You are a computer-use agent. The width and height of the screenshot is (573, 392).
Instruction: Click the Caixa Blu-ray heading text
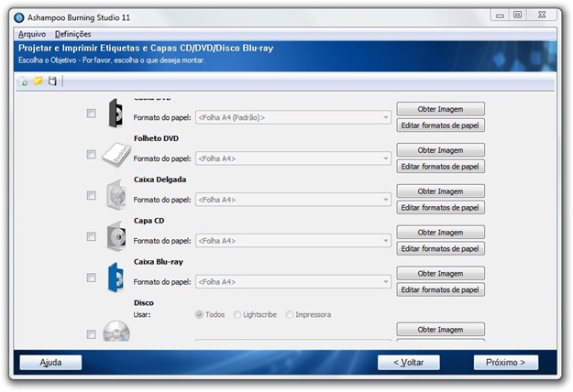pyautogui.click(x=159, y=262)
